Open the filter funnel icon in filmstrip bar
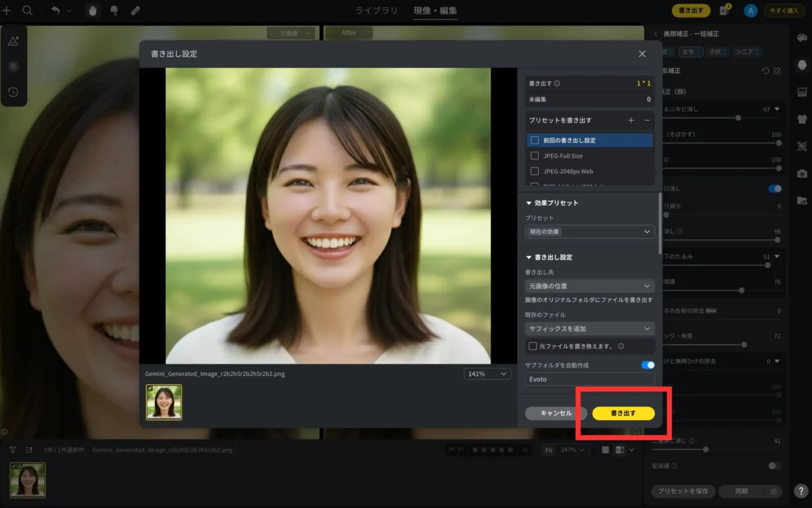 click(12, 449)
